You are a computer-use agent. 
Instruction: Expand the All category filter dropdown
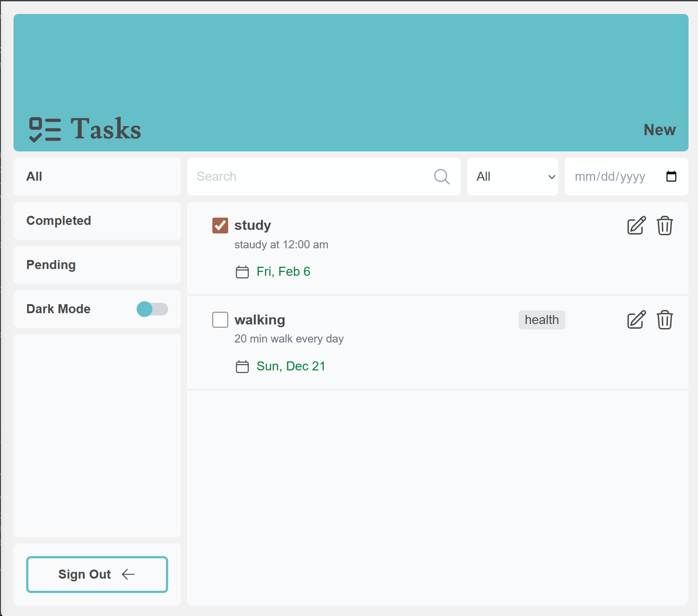tap(513, 177)
